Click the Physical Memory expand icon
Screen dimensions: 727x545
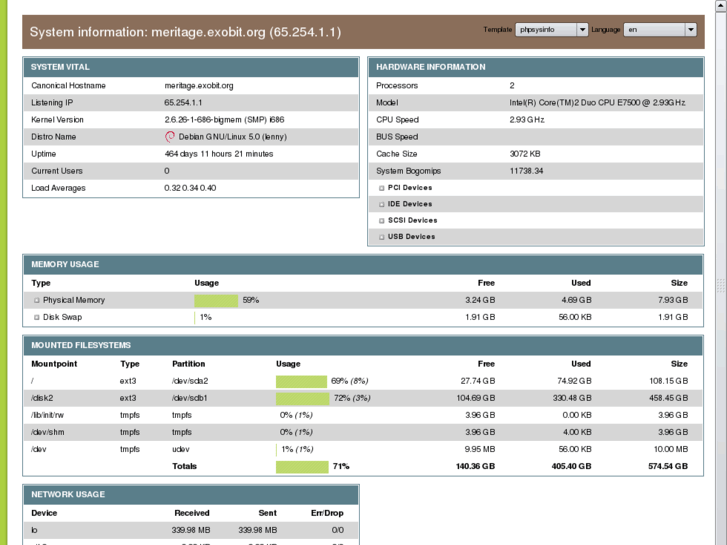pyautogui.click(x=37, y=300)
